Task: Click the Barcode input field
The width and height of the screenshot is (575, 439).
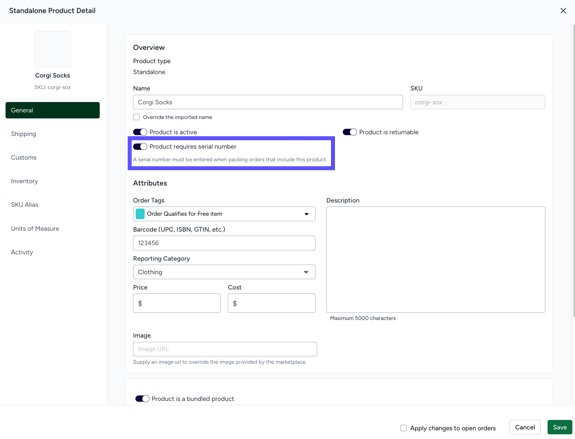Action: [224, 243]
